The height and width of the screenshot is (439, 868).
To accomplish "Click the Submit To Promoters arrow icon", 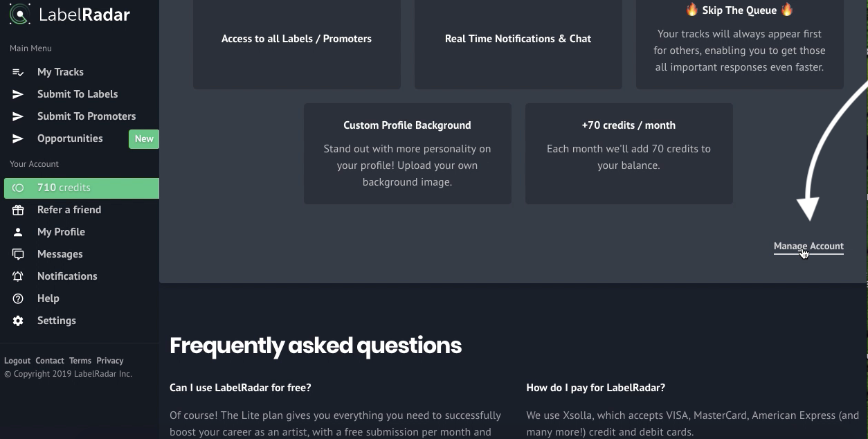I will 18,116.
